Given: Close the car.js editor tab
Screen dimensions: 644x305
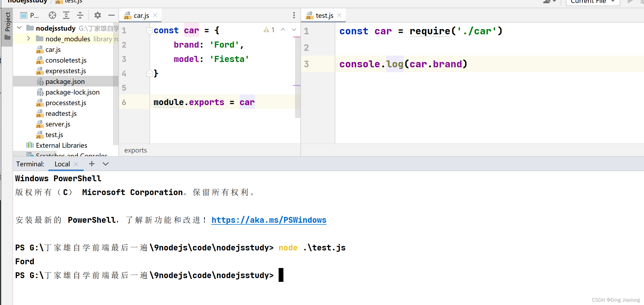Looking at the screenshot, I should pyautogui.click(x=155, y=15).
